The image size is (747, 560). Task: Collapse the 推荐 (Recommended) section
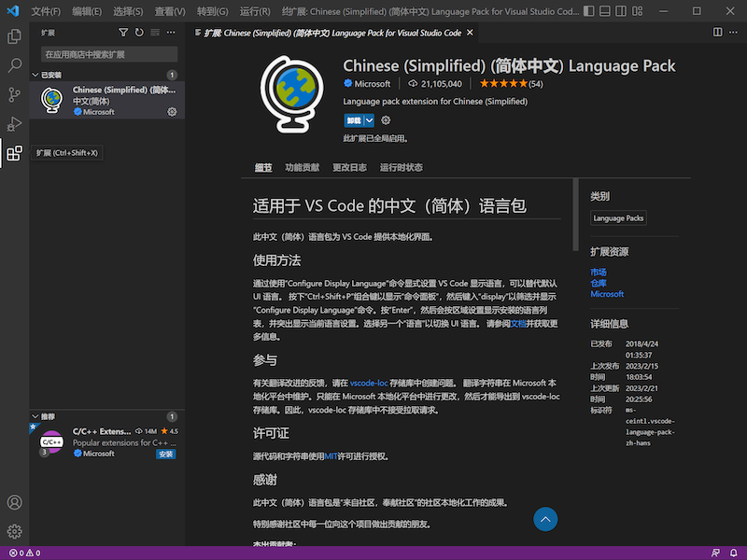[x=37, y=416]
